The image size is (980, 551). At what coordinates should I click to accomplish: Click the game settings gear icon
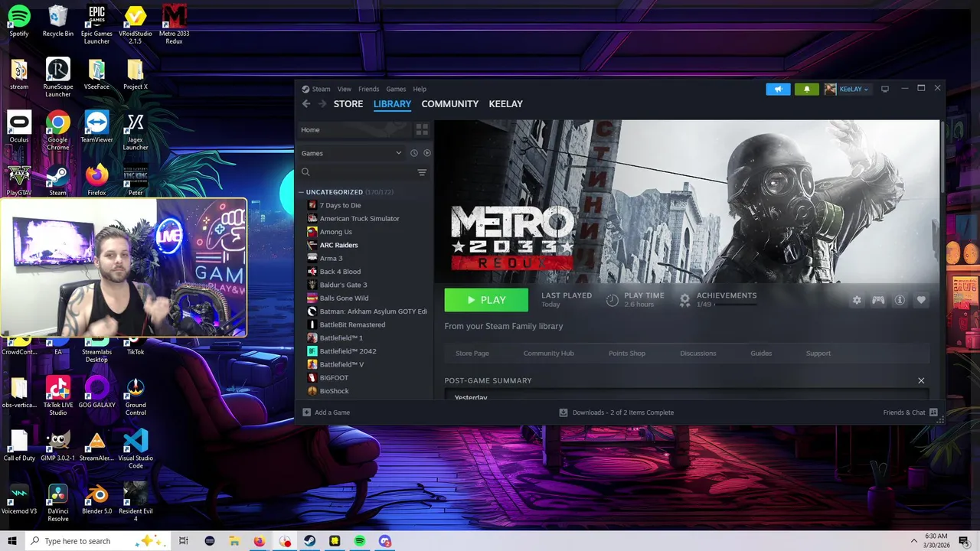point(857,300)
